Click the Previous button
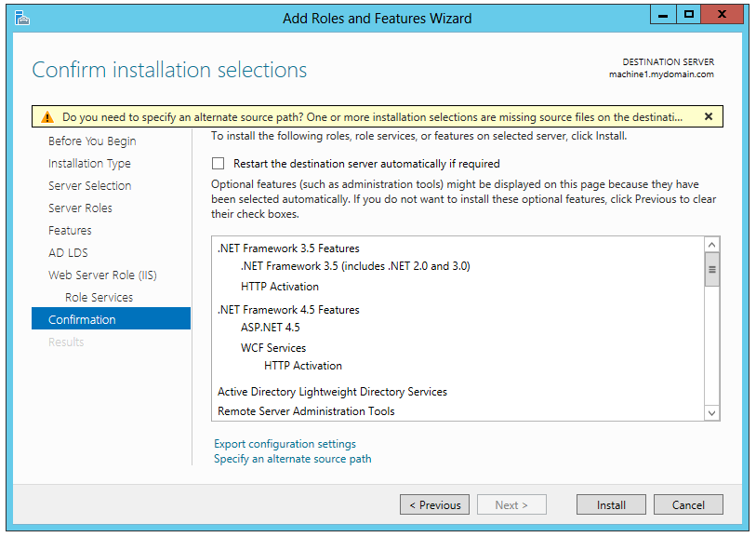The height and width of the screenshot is (537, 756). click(x=434, y=505)
